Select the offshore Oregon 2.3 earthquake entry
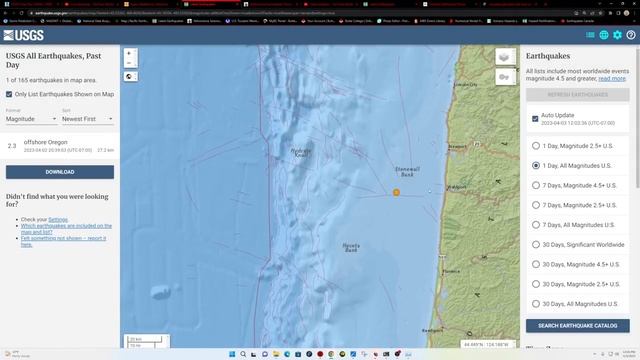Screen dimensions: 640x360 pyautogui.click(x=60, y=146)
